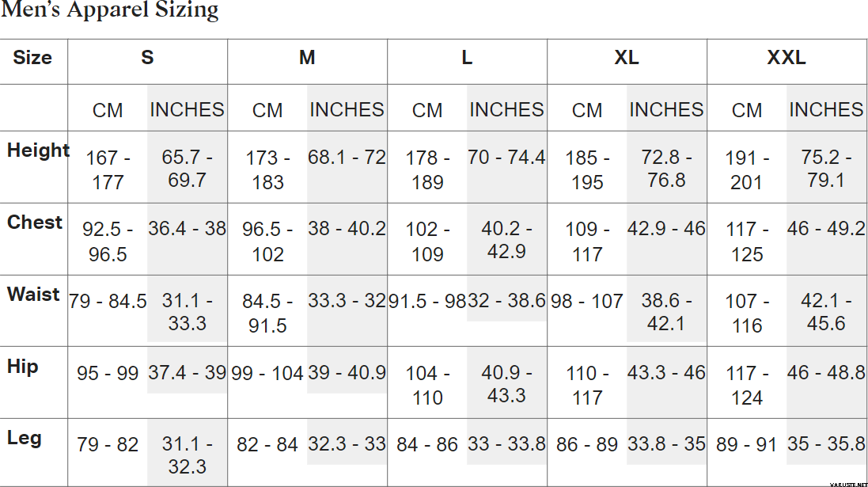Select the M size column header
This screenshot has width=868, height=487.
click(307, 58)
